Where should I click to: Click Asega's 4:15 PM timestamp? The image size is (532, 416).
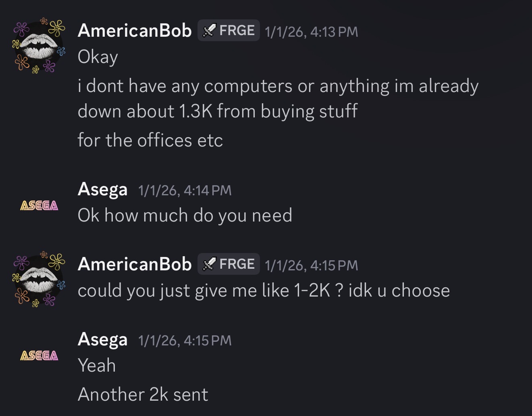(185, 340)
